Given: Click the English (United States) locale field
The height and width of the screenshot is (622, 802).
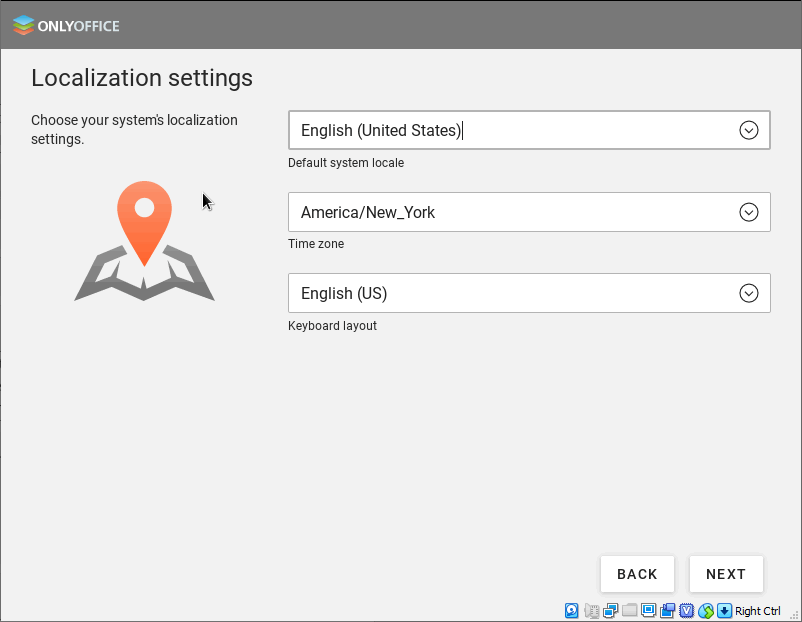Looking at the screenshot, I should point(500,130).
